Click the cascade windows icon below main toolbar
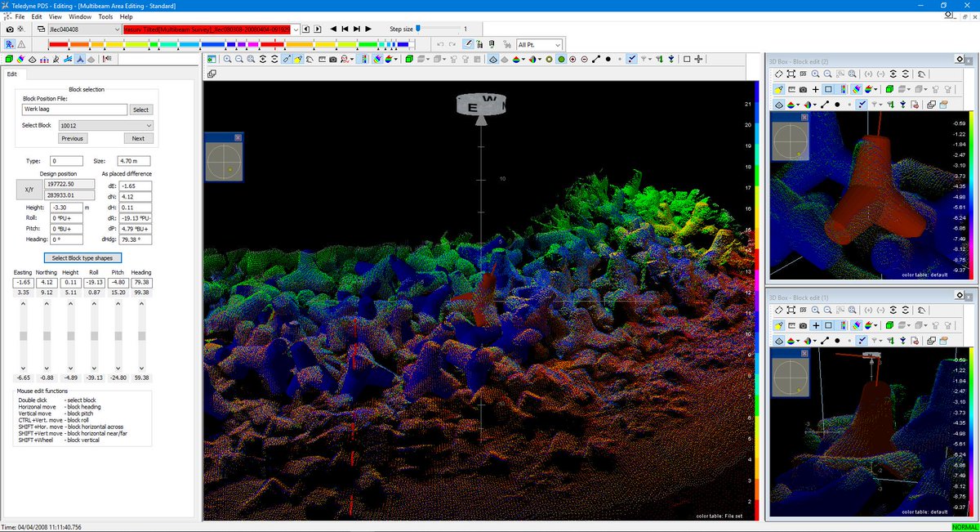980x532 pixels. coord(212,74)
